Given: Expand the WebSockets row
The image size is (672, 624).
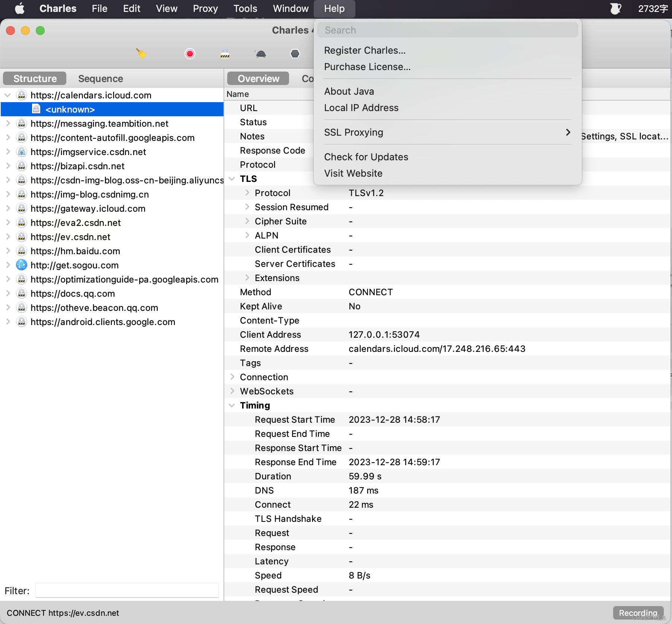Looking at the screenshot, I should tap(232, 391).
